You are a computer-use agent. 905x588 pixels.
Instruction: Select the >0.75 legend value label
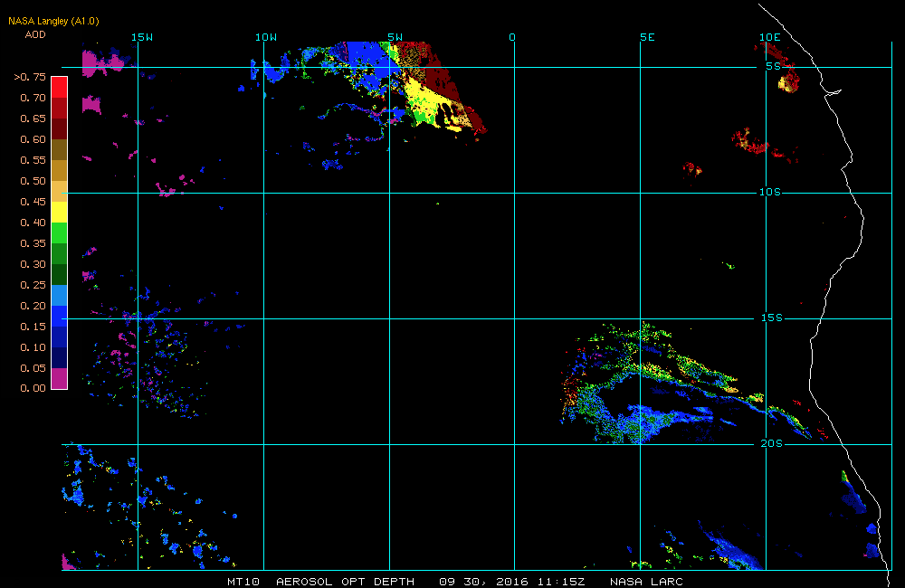(30, 77)
